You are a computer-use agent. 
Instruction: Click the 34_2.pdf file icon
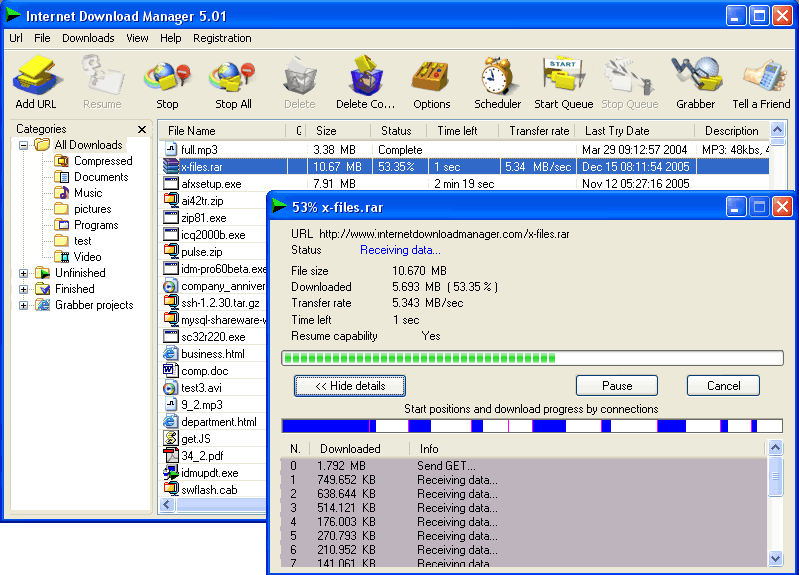click(171, 455)
